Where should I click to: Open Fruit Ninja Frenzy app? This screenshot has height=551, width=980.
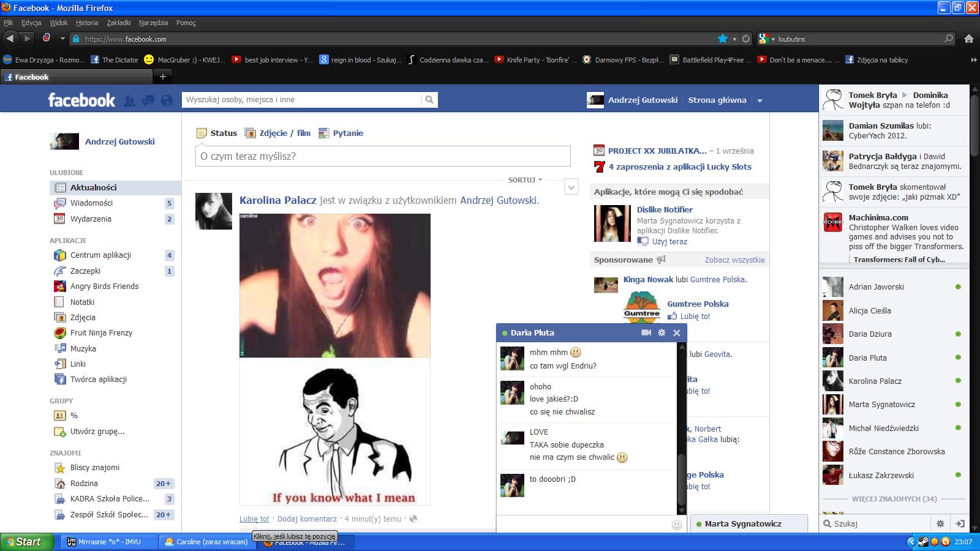(101, 332)
